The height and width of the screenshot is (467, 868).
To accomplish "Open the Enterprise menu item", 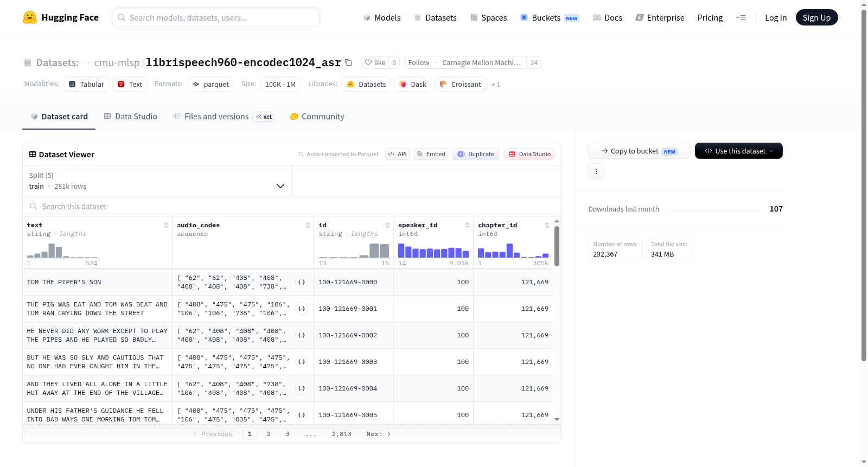I will tap(660, 17).
